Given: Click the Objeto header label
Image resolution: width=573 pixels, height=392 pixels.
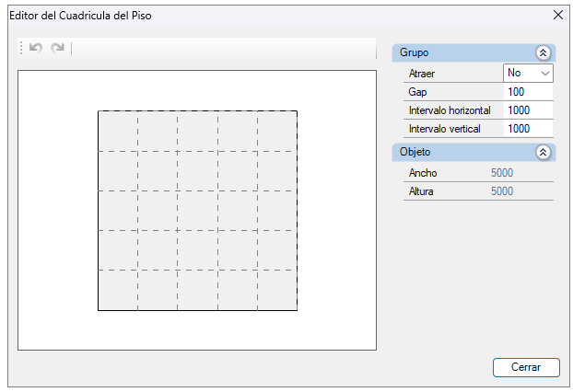Looking at the screenshot, I should pyautogui.click(x=415, y=152).
